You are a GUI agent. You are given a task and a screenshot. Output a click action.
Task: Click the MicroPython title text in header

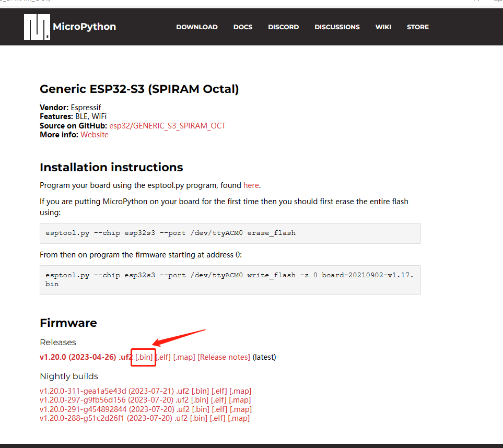tap(85, 27)
